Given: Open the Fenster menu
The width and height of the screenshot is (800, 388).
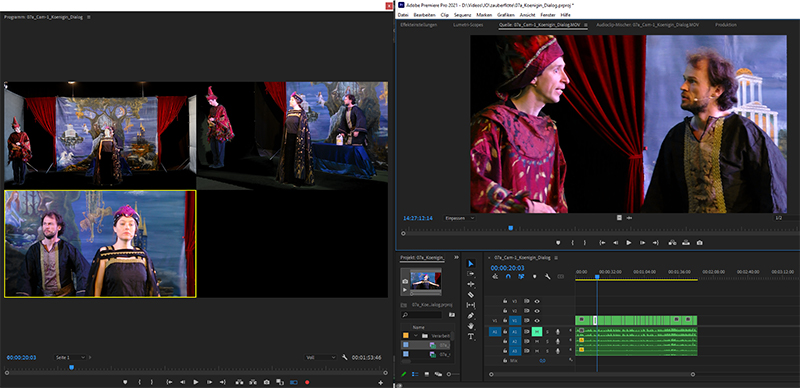Looking at the screenshot, I should (547, 15).
